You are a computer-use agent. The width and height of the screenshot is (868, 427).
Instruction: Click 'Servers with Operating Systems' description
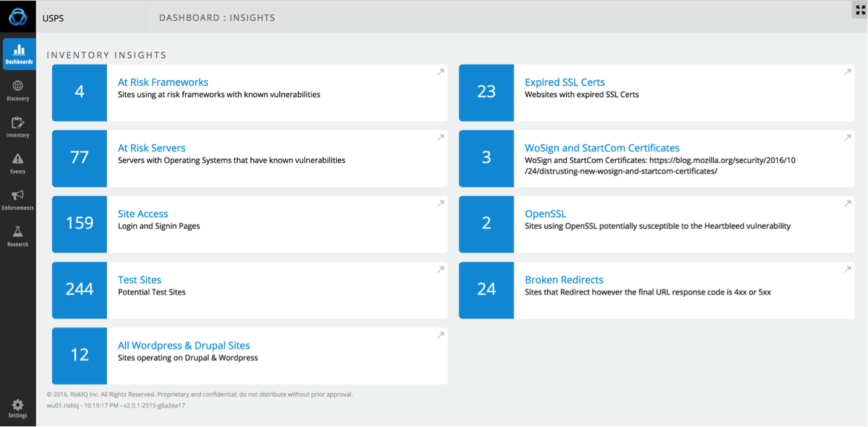click(x=232, y=161)
